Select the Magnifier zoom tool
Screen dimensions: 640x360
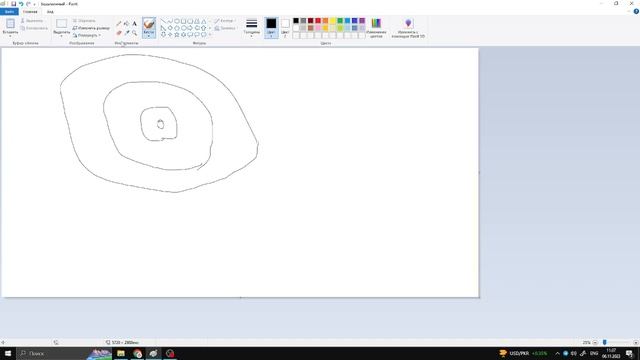click(134, 33)
